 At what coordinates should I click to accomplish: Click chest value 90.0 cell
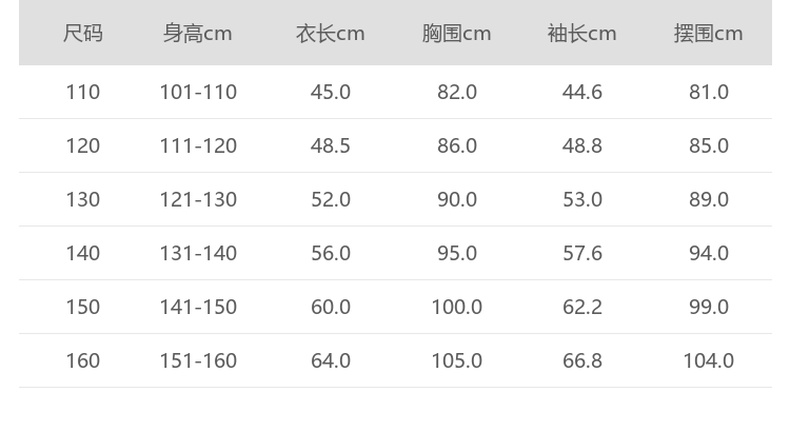point(456,200)
